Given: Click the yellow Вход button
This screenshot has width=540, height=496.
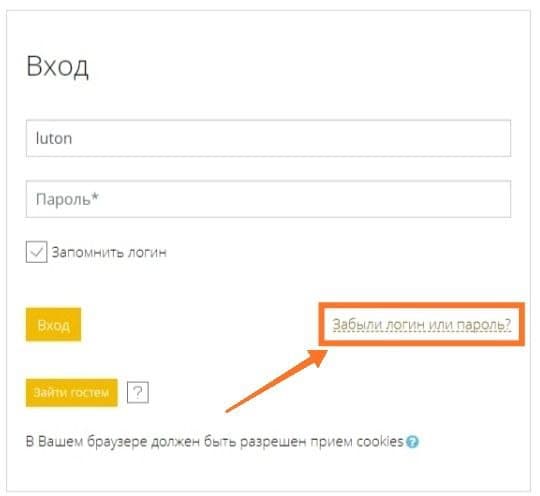Looking at the screenshot, I should click(x=53, y=325).
